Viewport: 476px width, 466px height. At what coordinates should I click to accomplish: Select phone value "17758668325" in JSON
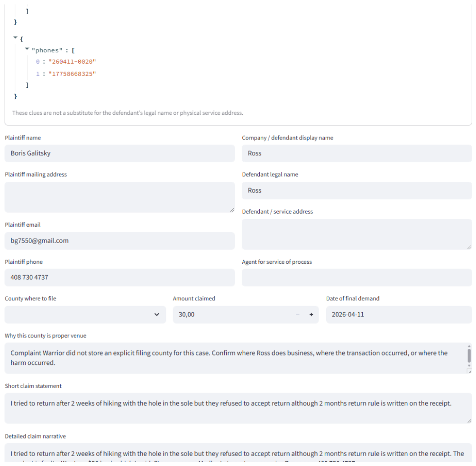(x=72, y=74)
